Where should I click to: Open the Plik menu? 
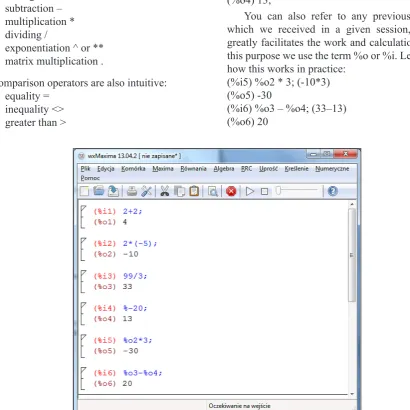(x=86, y=169)
